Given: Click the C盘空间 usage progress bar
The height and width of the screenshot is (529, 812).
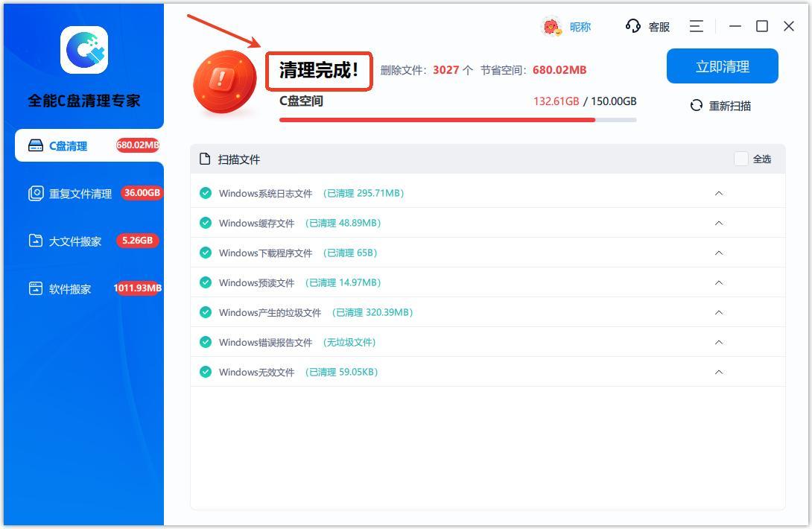Looking at the screenshot, I should (457, 119).
